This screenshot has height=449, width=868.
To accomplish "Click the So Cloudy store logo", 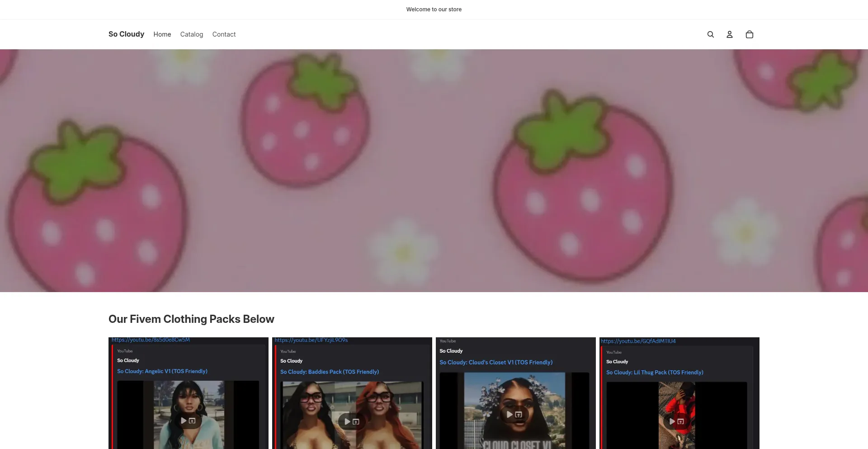I will (x=126, y=34).
